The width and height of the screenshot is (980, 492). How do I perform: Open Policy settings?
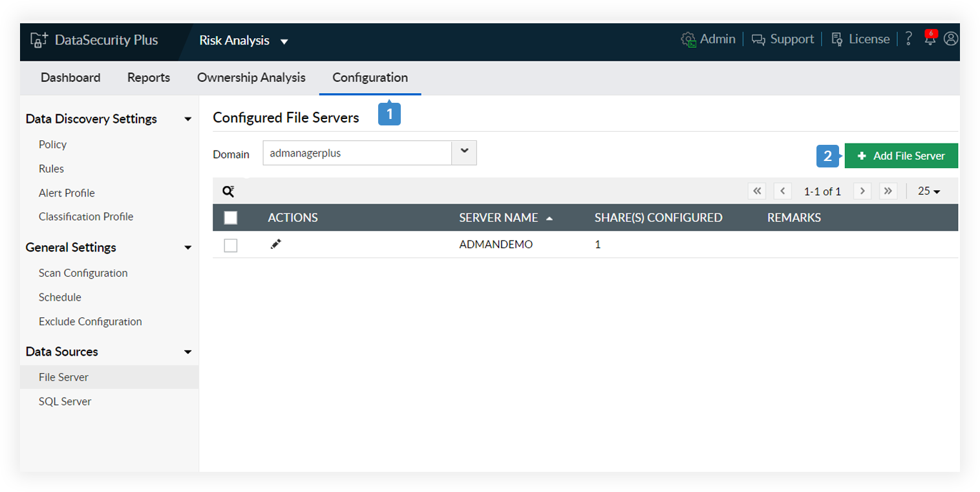pyautogui.click(x=52, y=144)
